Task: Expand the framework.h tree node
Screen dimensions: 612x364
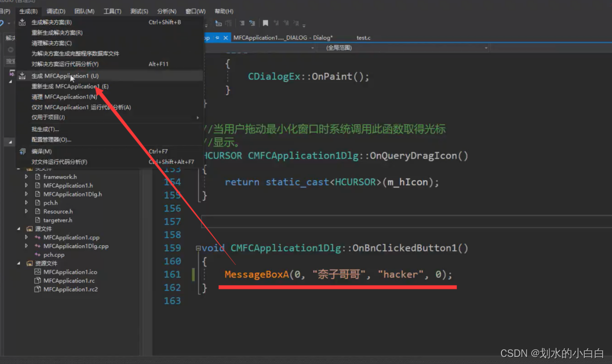Action: point(26,177)
